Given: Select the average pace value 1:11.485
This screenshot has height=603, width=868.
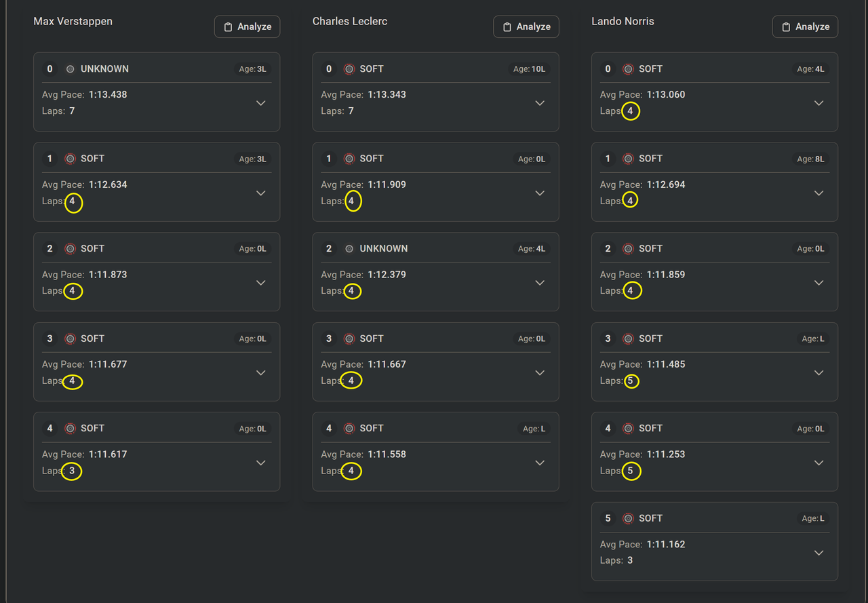Looking at the screenshot, I should (x=666, y=364).
